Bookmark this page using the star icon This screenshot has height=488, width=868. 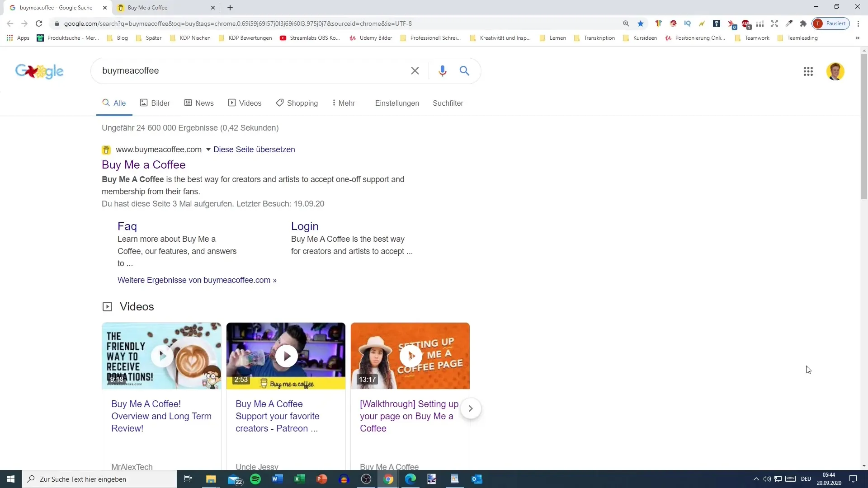point(641,23)
